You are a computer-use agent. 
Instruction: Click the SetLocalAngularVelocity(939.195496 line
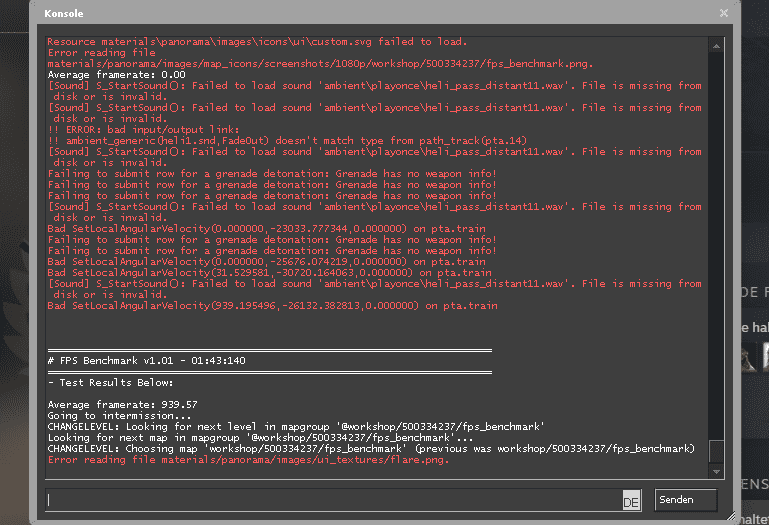tap(272, 305)
